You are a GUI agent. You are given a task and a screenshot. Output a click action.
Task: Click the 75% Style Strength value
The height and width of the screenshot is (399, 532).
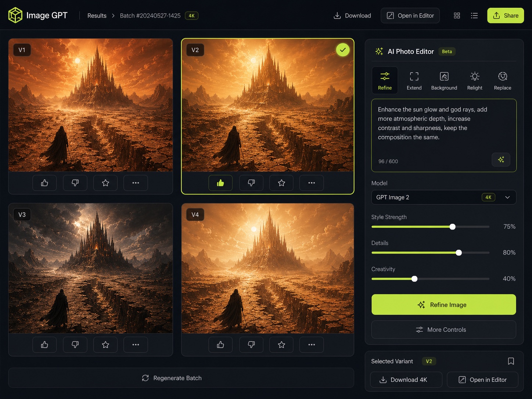[509, 227]
